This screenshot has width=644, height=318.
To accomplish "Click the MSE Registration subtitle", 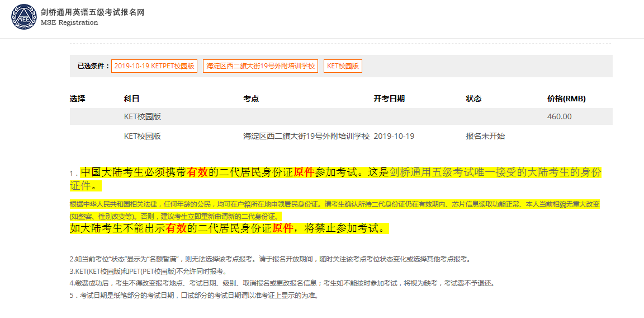I will tap(69, 22).
